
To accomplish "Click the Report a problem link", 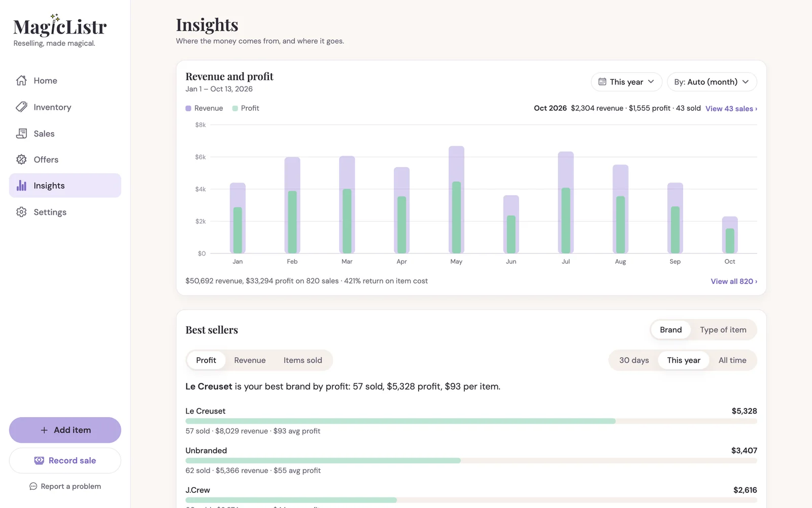I will tap(65, 486).
